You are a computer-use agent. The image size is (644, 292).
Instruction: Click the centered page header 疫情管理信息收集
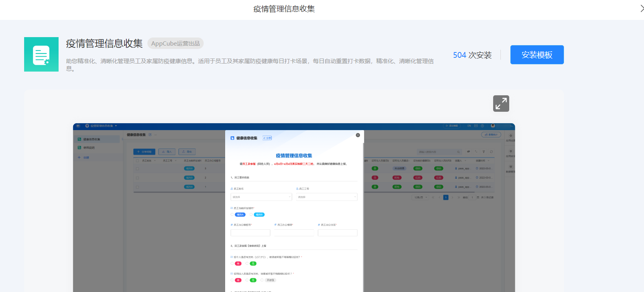click(284, 9)
